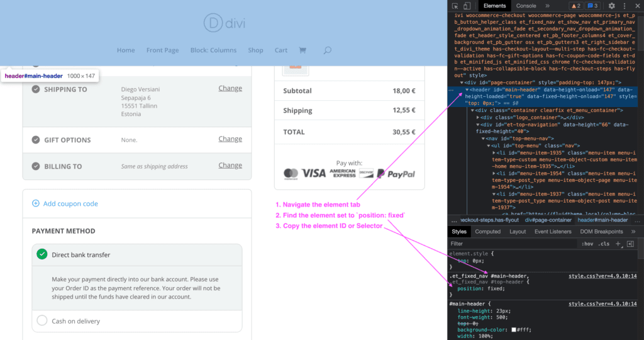Expand the li menu-item-1954 node

click(x=494, y=174)
